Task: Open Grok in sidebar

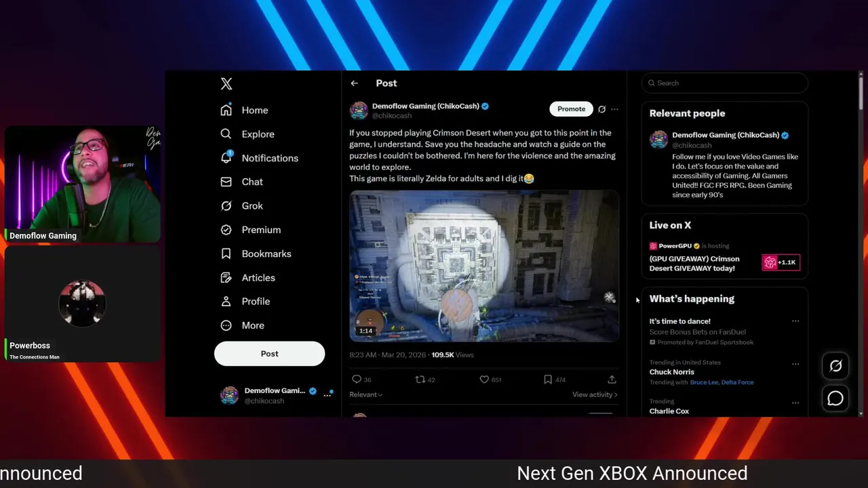Action: (241, 205)
